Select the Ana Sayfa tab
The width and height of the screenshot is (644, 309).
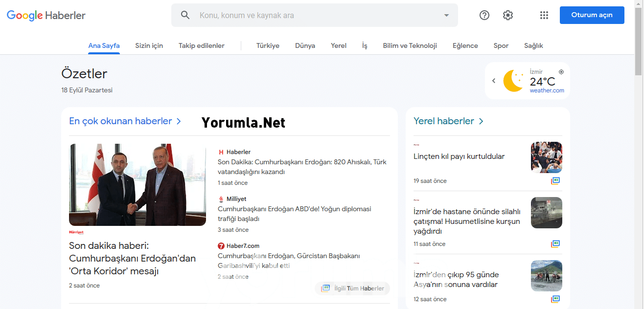(104, 45)
